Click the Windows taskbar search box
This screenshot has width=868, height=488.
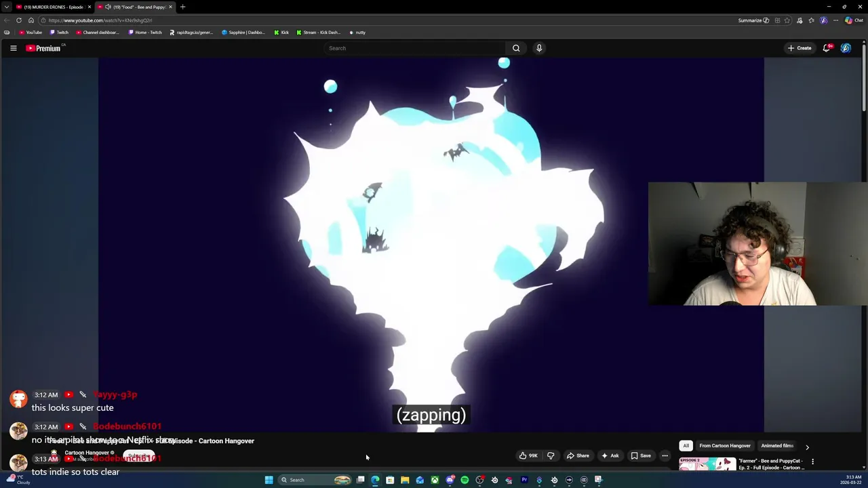(315, 480)
